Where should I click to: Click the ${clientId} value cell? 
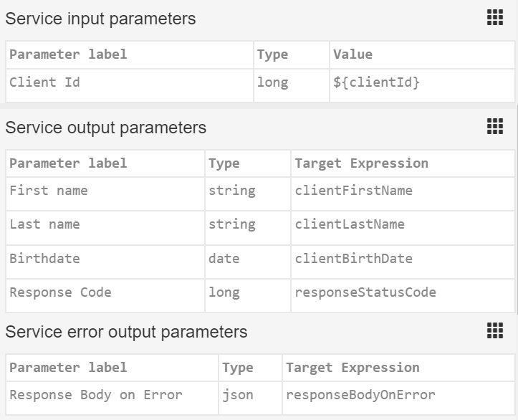(376, 82)
